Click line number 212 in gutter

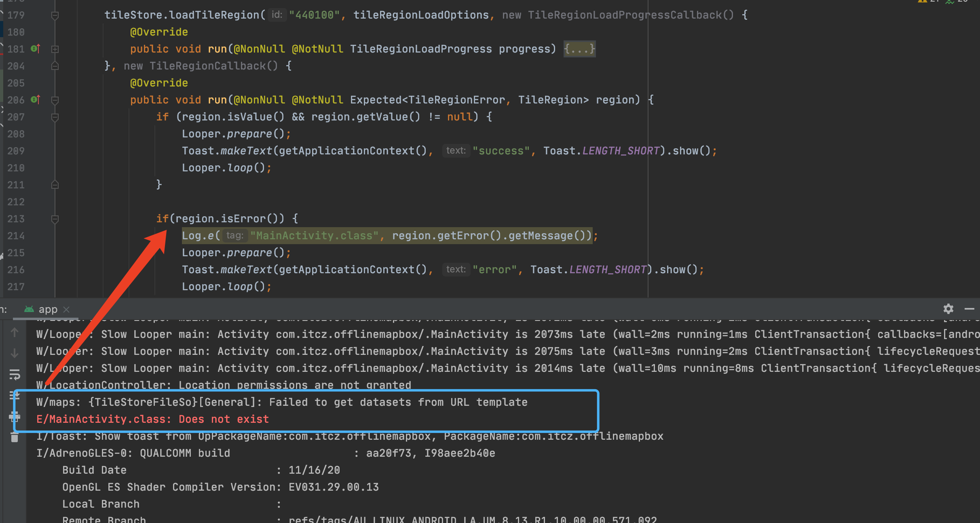[16, 202]
